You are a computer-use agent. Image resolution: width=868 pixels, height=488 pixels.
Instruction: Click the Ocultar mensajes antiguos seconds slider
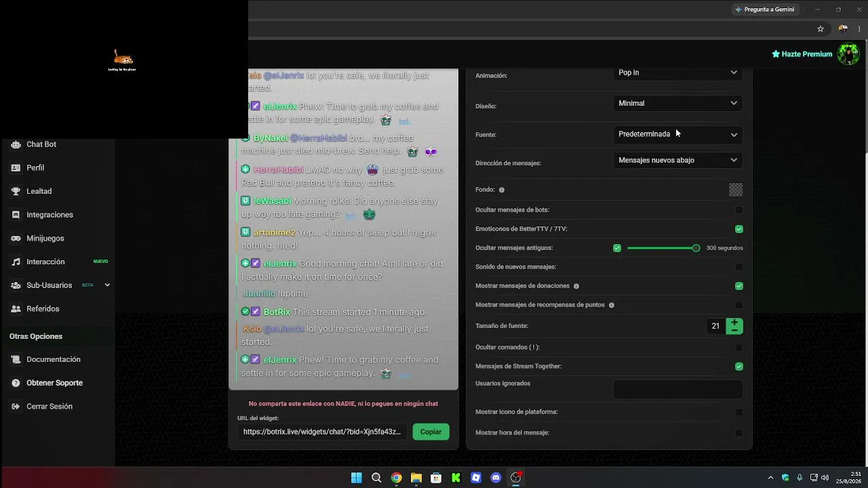coord(663,248)
